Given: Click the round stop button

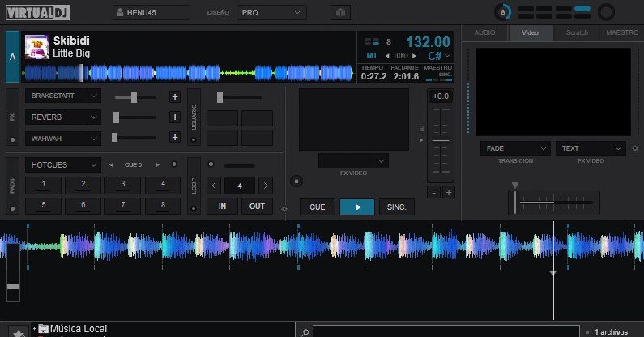Looking at the screenshot, I should 296,181.
